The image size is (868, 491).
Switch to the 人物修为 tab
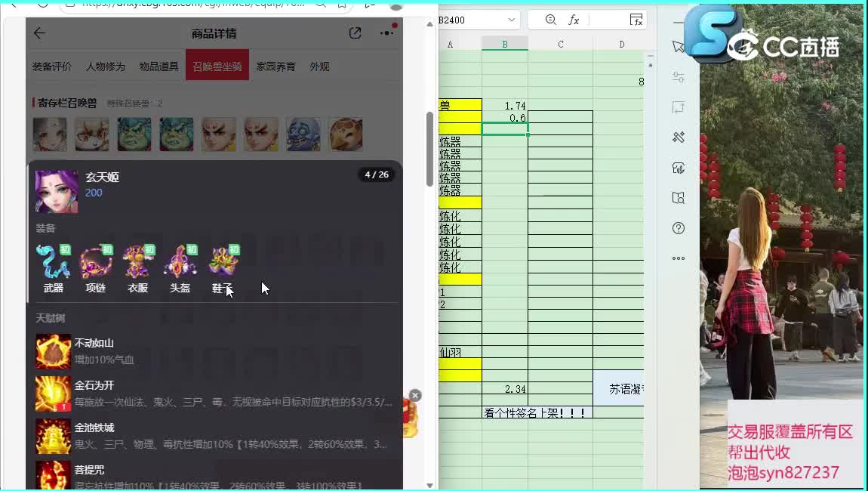(105, 66)
